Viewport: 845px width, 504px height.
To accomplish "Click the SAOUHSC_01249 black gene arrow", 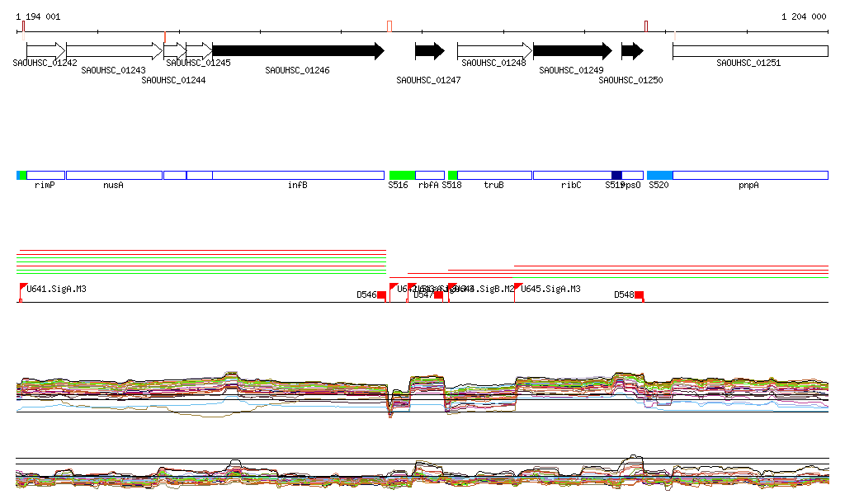I will point(572,51).
